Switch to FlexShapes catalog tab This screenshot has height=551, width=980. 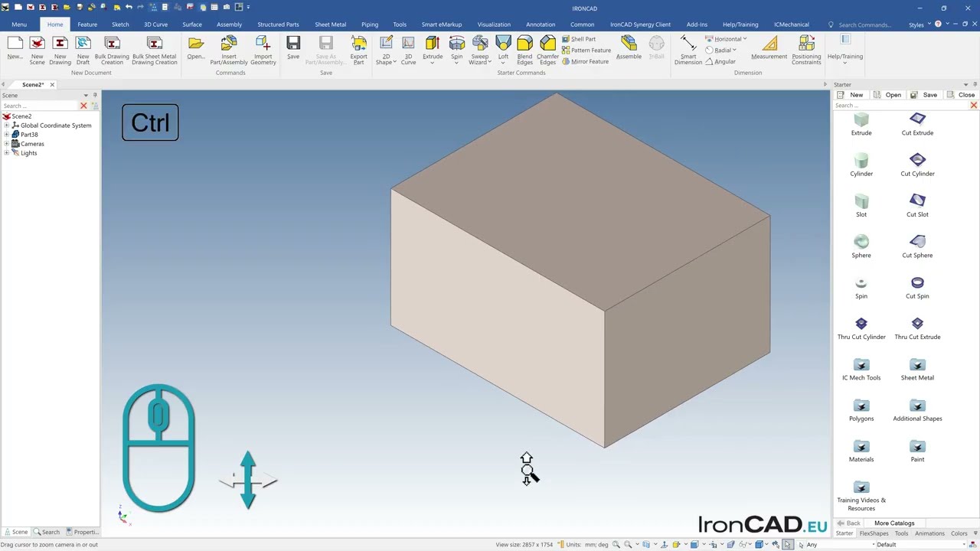tap(874, 533)
